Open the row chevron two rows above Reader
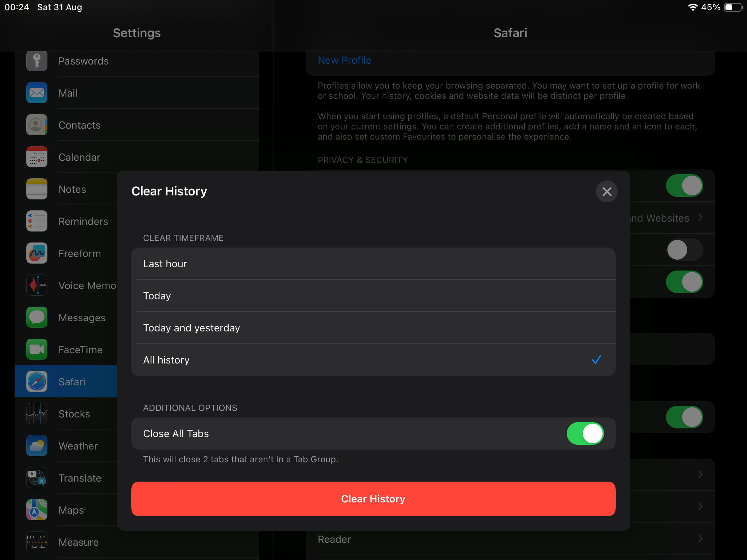This screenshot has width=747, height=560. (x=700, y=474)
